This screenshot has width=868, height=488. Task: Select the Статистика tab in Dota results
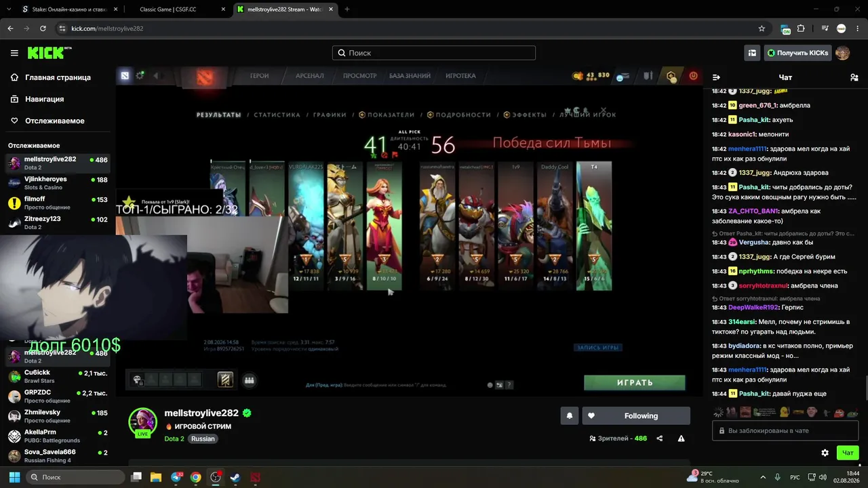pos(277,115)
